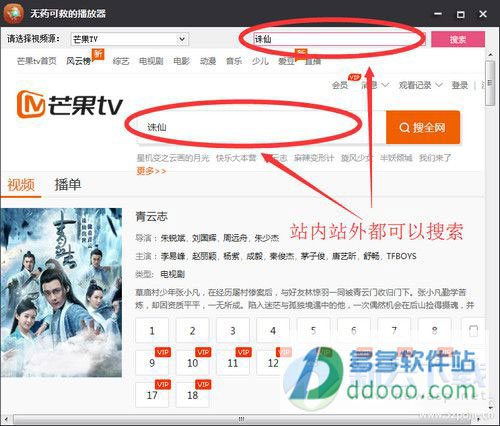Maximize the player window
Image resolution: width=500 pixels, height=426 pixels.
[x=460, y=14]
